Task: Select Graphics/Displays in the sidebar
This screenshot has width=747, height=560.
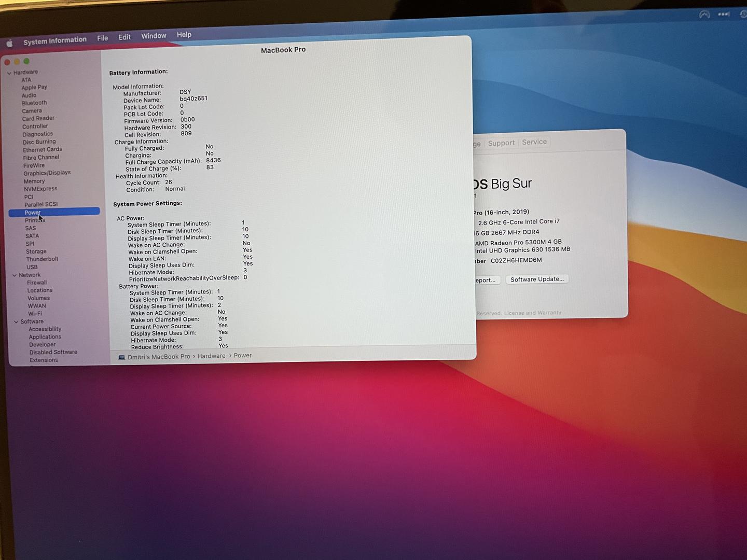Action: [47, 173]
